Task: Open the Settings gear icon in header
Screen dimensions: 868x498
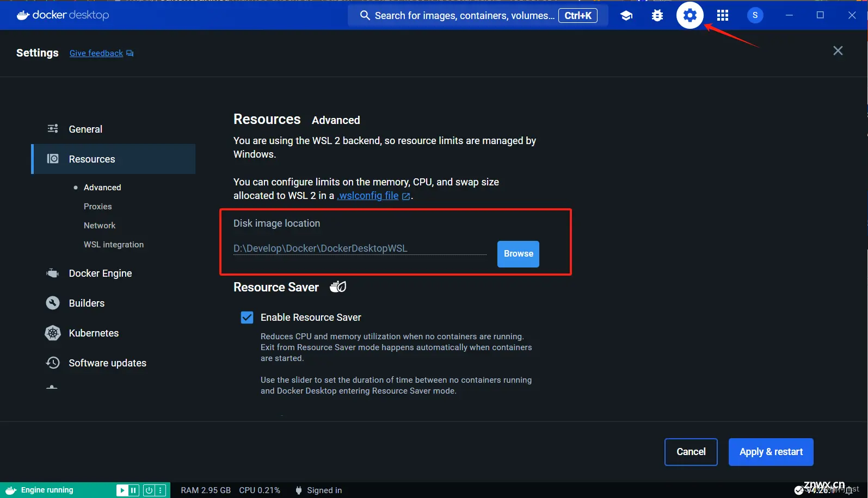Action: point(690,15)
